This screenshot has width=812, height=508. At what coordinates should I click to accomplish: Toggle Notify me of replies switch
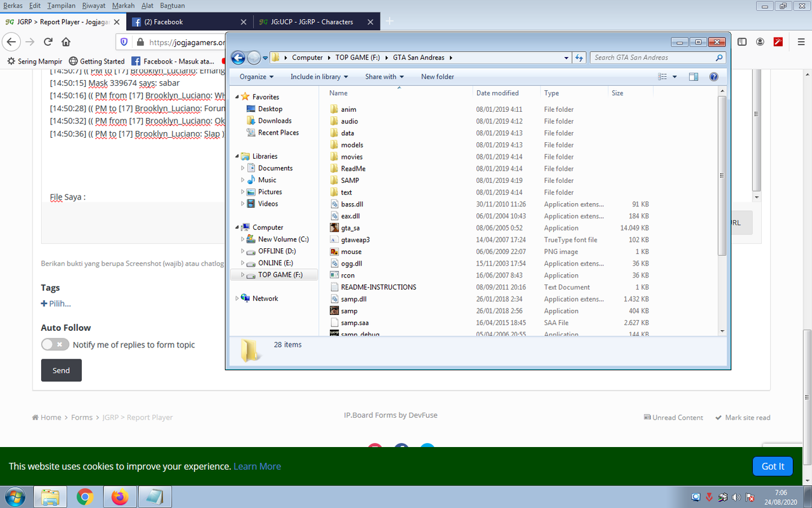[55, 345]
